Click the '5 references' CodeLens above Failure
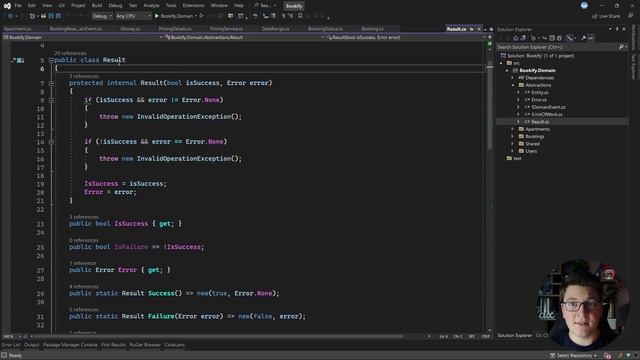Image resolution: width=640 pixels, height=360 pixels. (84, 309)
